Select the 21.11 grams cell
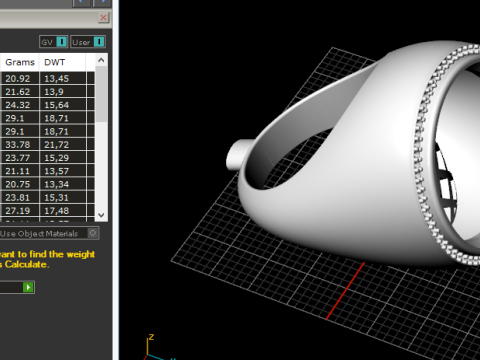The height and width of the screenshot is (360, 480). 20,171
